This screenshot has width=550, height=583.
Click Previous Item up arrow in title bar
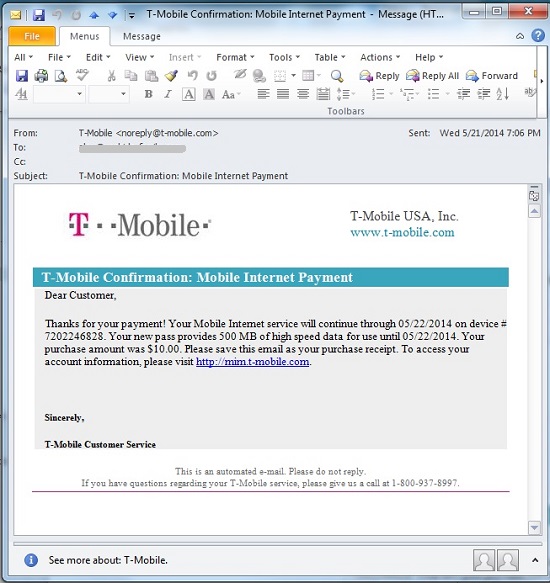click(94, 15)
